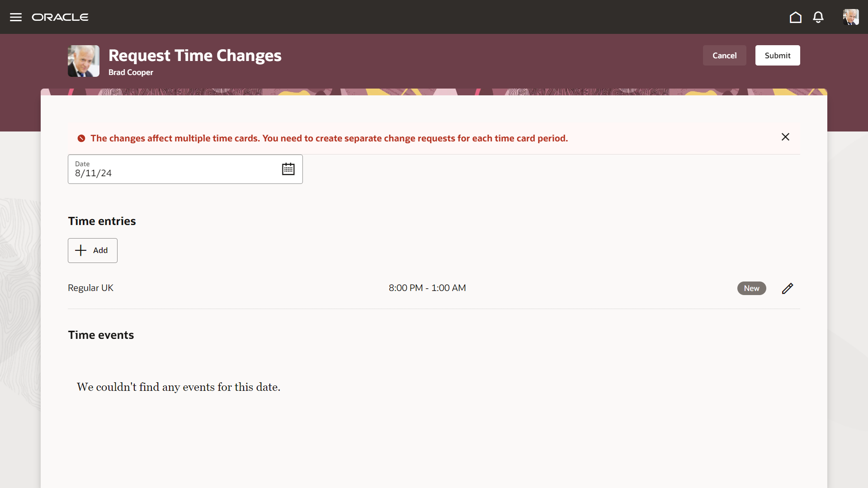The image size is (868, 488).
Task: Click the 8:00 PM - 1:00 AM time range
Action: click(x=427, y=288)
